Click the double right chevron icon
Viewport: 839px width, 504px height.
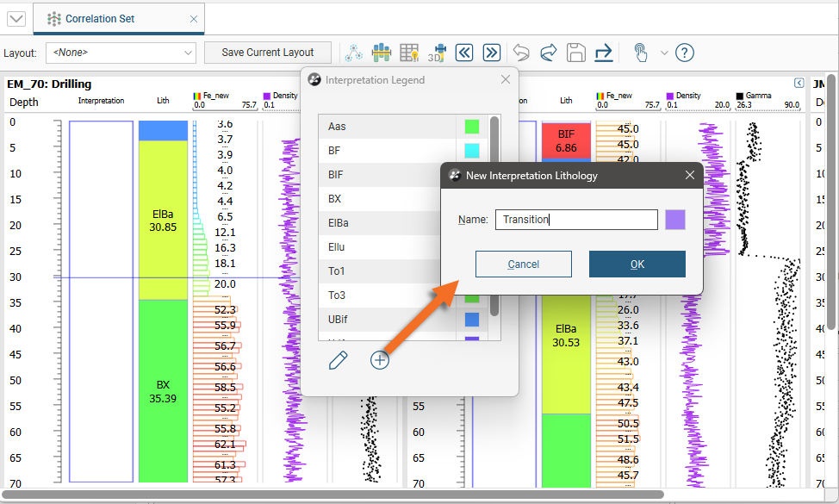coord(491,53)
